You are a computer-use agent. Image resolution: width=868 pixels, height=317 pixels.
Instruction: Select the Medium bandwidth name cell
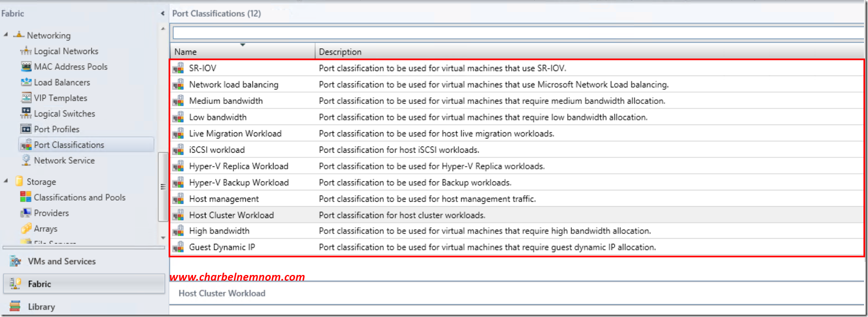[x=226, y=101]
